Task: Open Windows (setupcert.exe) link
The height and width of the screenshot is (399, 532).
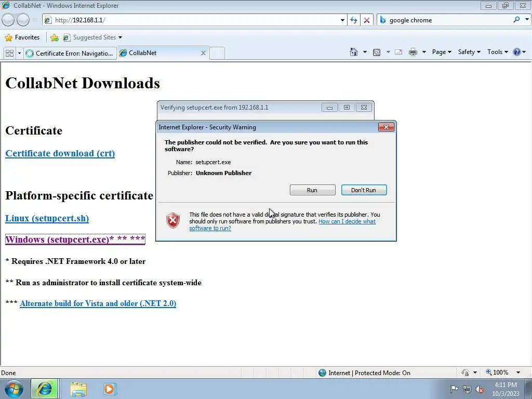Action: (x=75, y=240)
